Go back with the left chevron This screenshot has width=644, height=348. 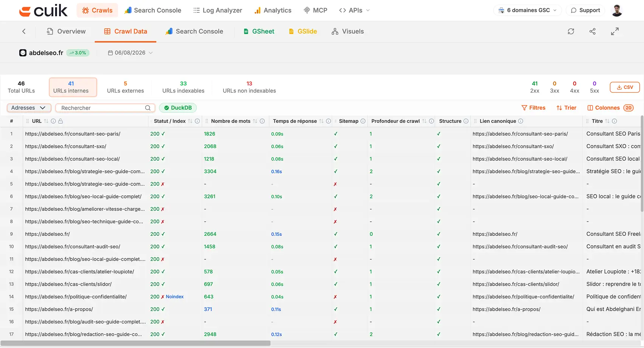pos(24,31)
